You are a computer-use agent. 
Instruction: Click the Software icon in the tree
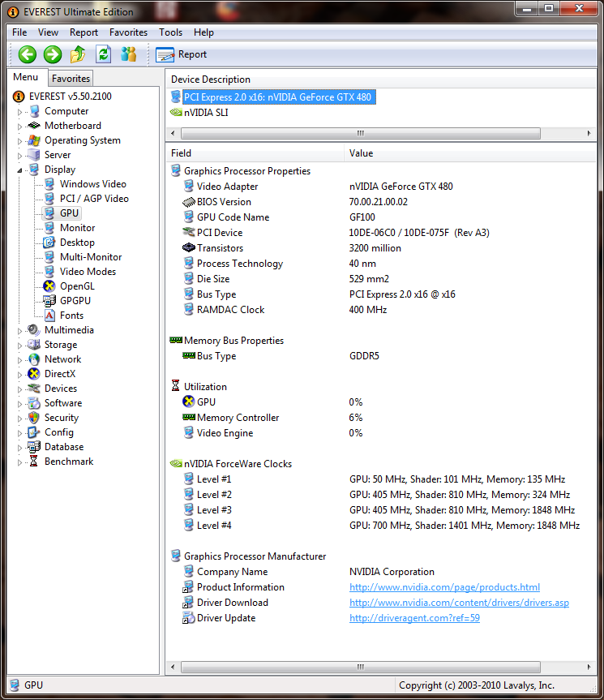[33, 403]
